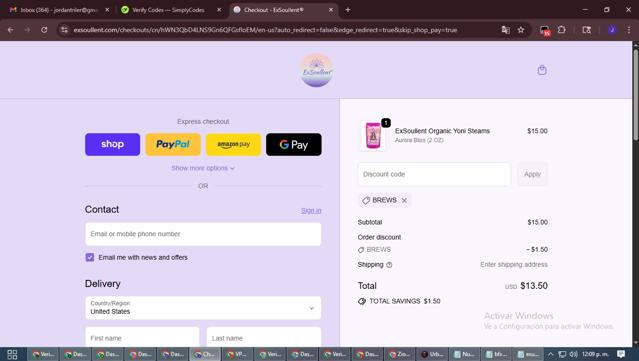639x361 pixels.
Task: Pay with Amazon Pay button
Action: point(234,144)
